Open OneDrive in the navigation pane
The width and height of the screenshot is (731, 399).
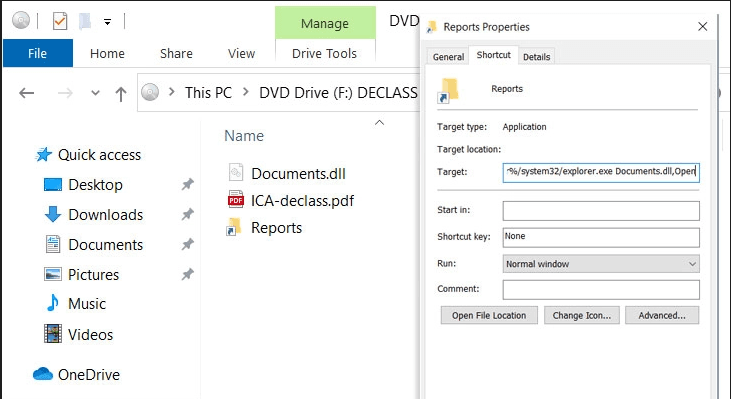click(89, 374)
